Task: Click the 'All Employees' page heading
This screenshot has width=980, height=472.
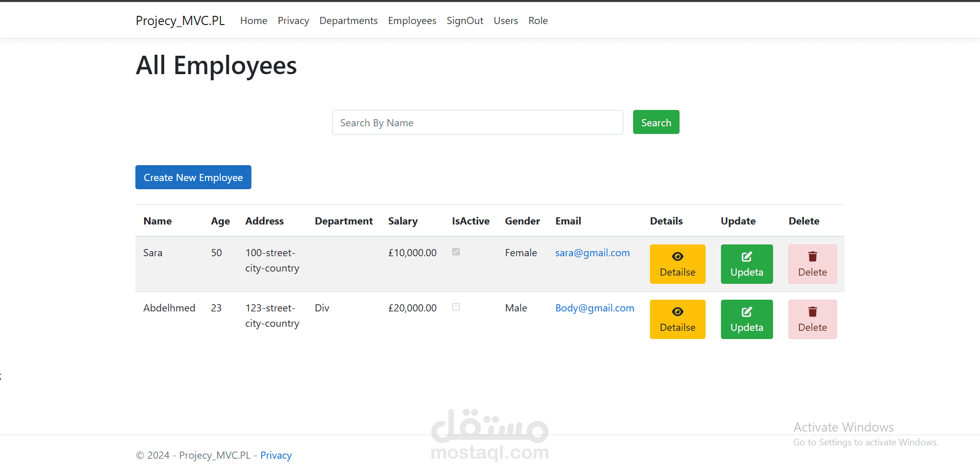Action: (216, 65)
